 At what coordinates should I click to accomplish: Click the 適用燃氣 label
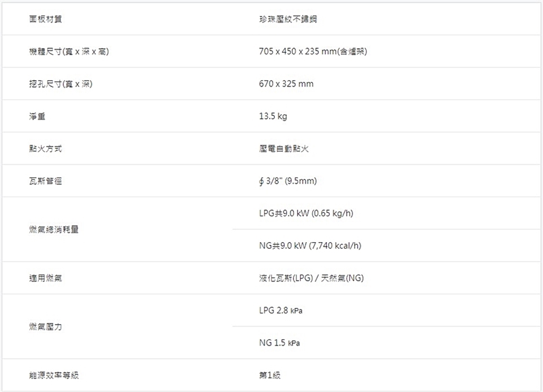(x=46, y=278)
